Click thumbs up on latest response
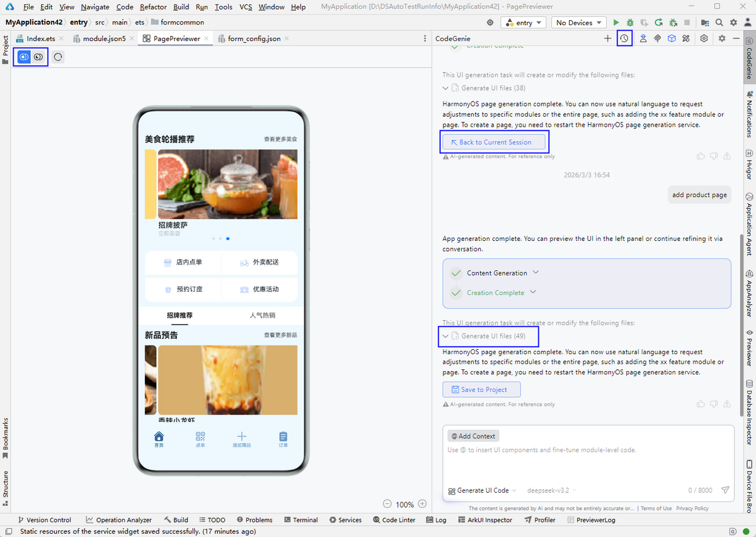Image resolution: width=756 pixels, height=537 pixels. (x=701, y=403)
